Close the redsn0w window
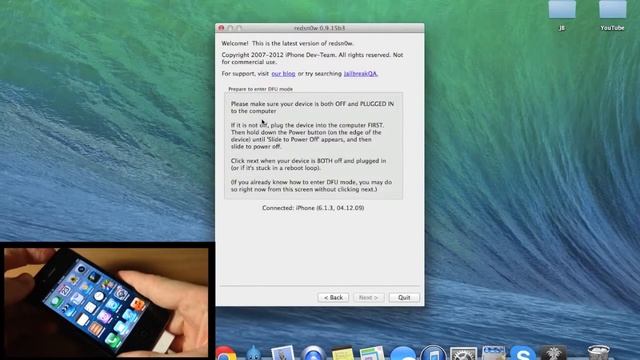 coord(221,28)
